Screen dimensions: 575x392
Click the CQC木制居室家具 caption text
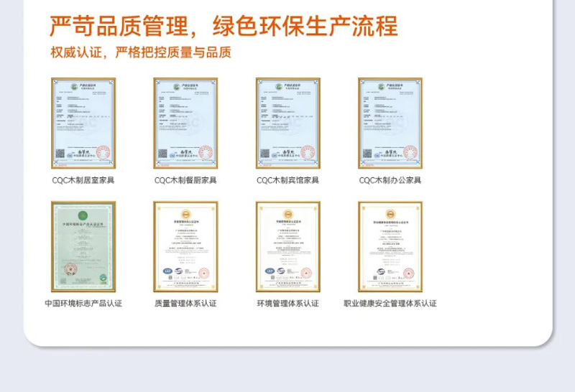tap(83, 180)
